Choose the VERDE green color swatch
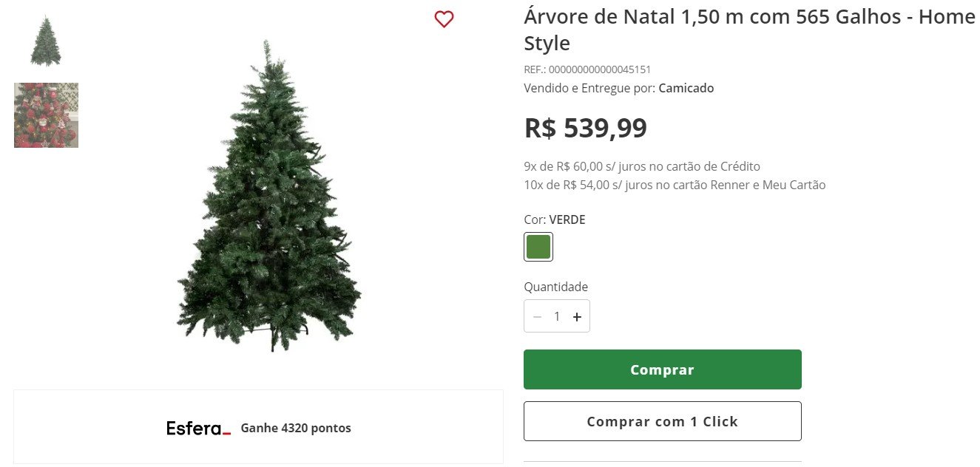This screenshot has height=467, width=980. tap(538, 247)
